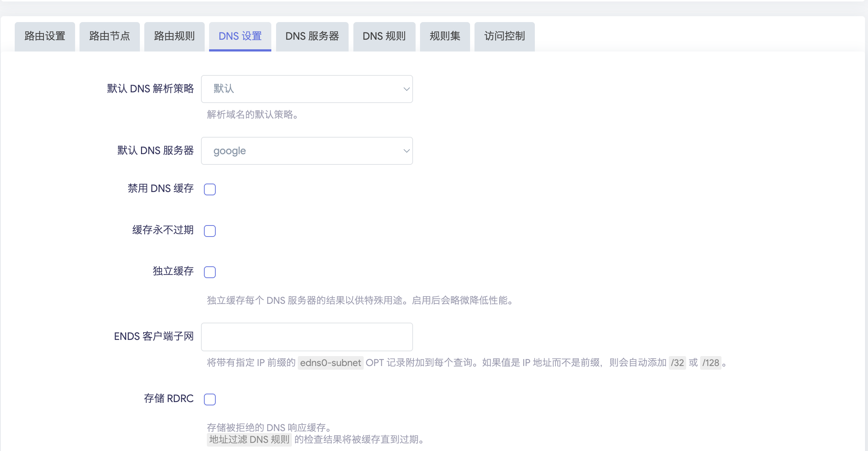Open the 默认 DNS 服务器 google dropdown
The width and height of the screenshot is (868, 451).
pyautogui.click(x=306, y=151)
